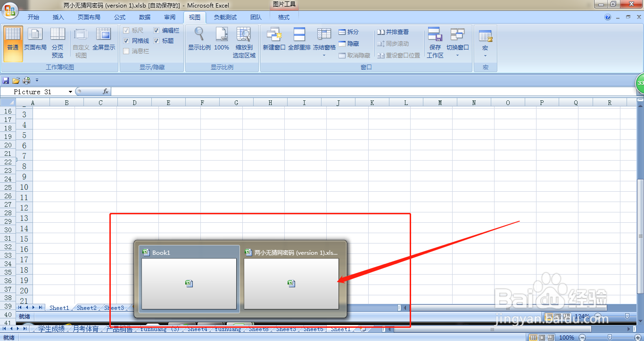Image resolution: width=644 pixels, height=341 pixels.
Task: Enable 并排查看 side-by-side view
Action: click(x=393, y=32)
